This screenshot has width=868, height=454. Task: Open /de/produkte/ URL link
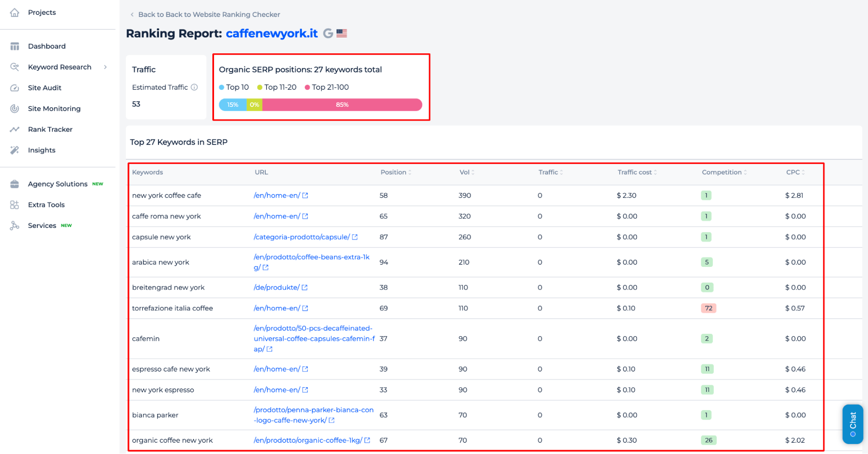point(277,288)
